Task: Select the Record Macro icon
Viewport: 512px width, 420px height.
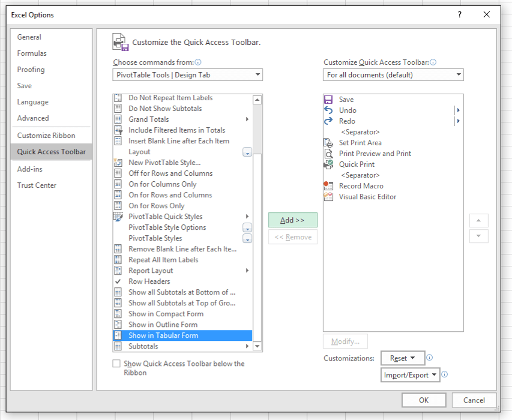Action: (328, 185)
